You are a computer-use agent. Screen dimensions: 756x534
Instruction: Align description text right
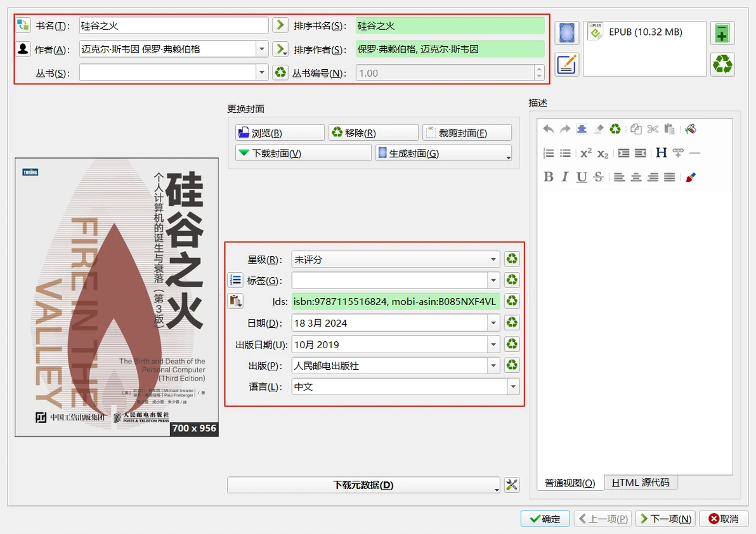pyautogui.click(x=653, y=178)
